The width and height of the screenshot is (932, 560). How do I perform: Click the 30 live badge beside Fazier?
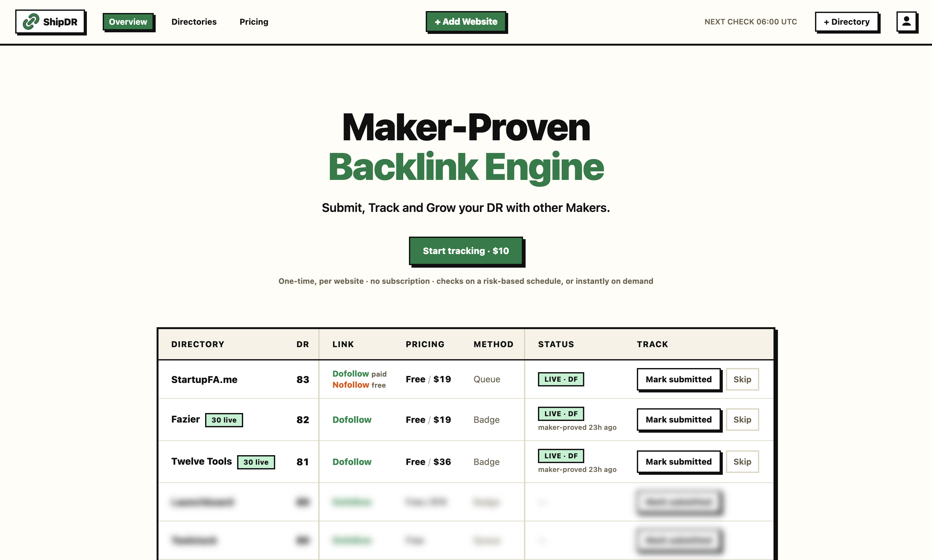click(224, 420)
